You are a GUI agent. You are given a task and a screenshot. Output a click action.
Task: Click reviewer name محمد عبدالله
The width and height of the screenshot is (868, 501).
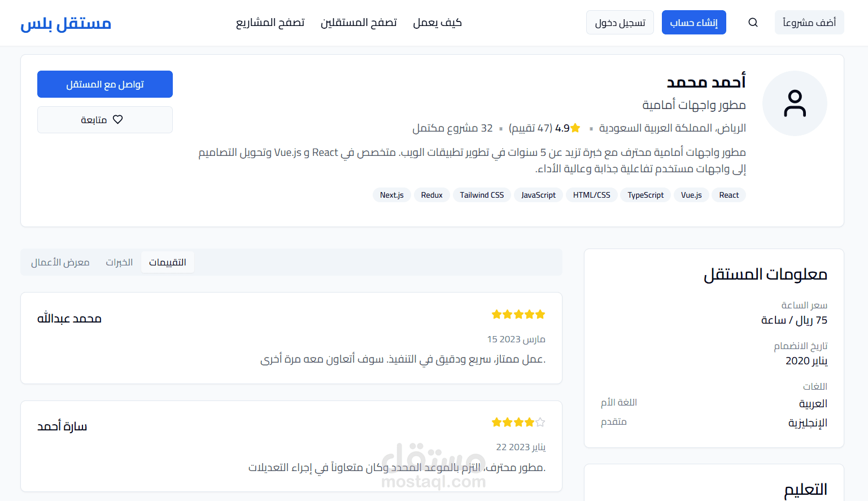pyautogui.click(x=69, y=319)
